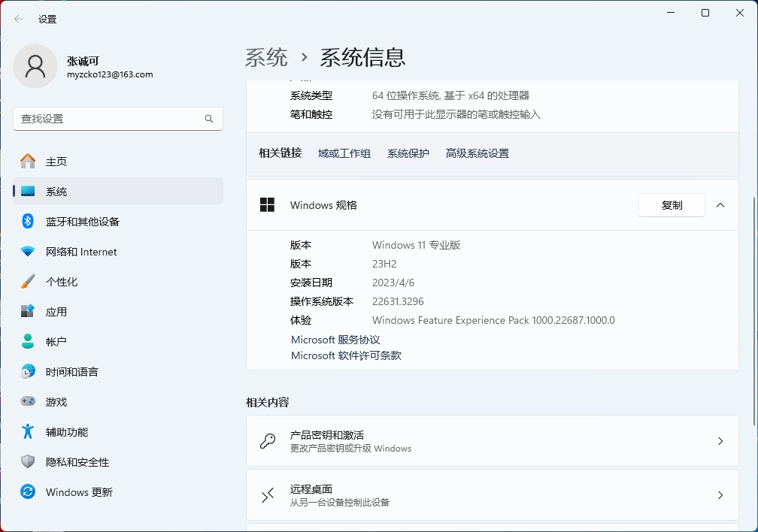Open the 域或工作组 link

tap(344, 153)
